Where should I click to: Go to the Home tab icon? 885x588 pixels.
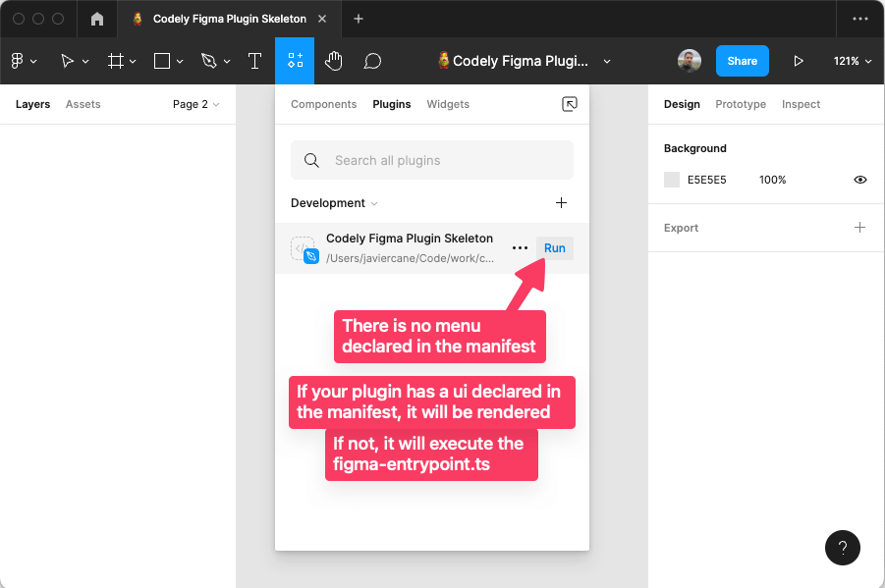click(97, 19)
